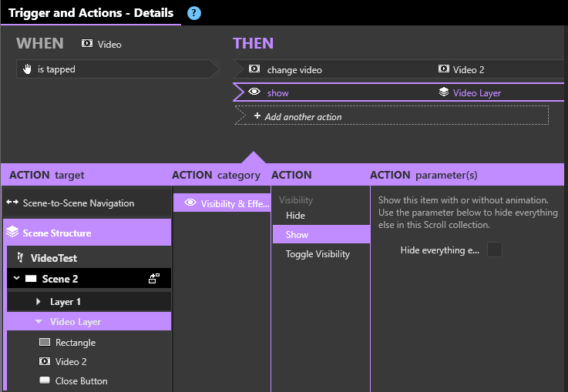
Task: Open the Trigger and Actions - Details tab
Action: click(91, 12)
